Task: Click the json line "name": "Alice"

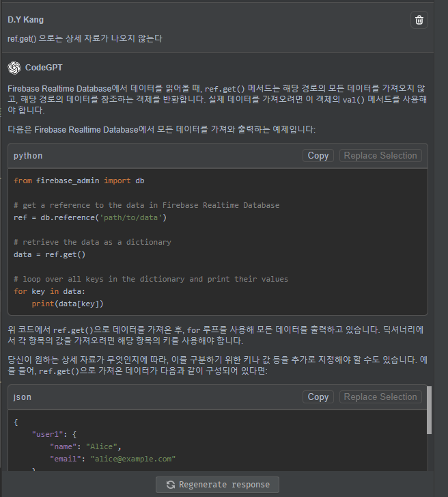Action: coord(85,446)
